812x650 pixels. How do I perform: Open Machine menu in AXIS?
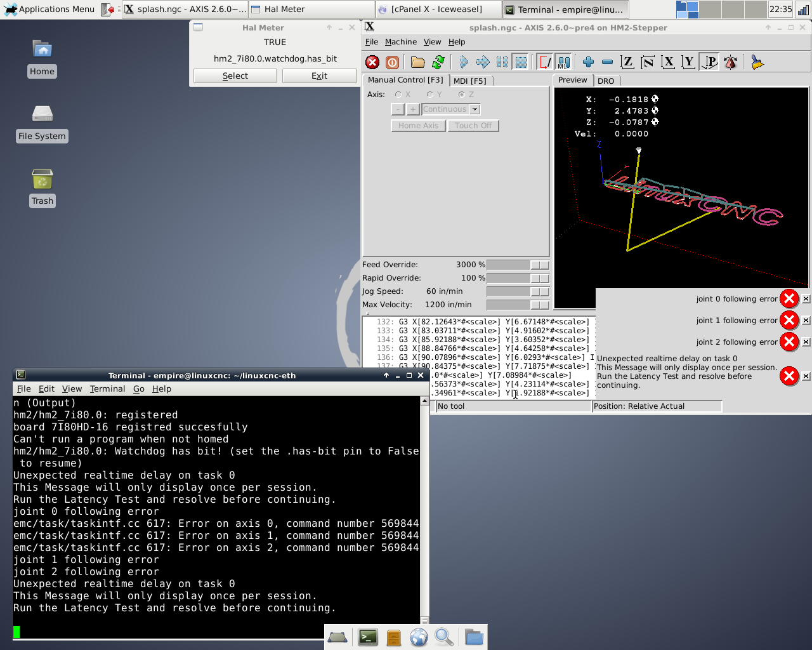click(x=401, y=42)
